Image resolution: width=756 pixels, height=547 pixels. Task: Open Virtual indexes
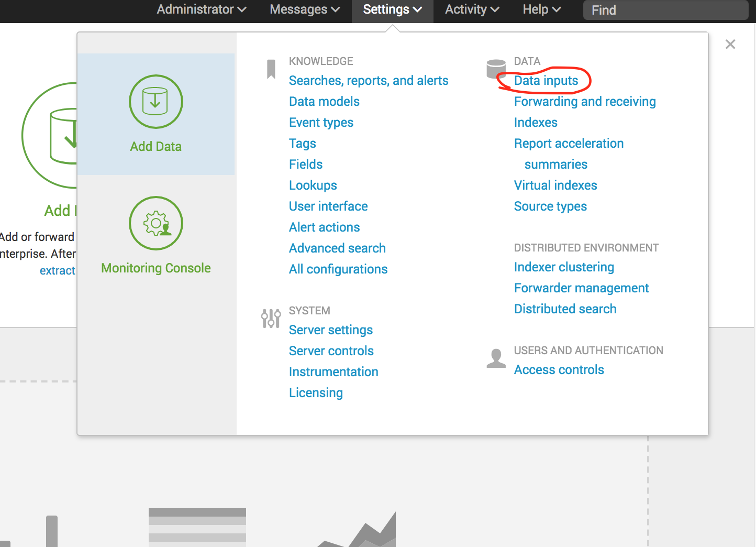(x=555, y=185)
